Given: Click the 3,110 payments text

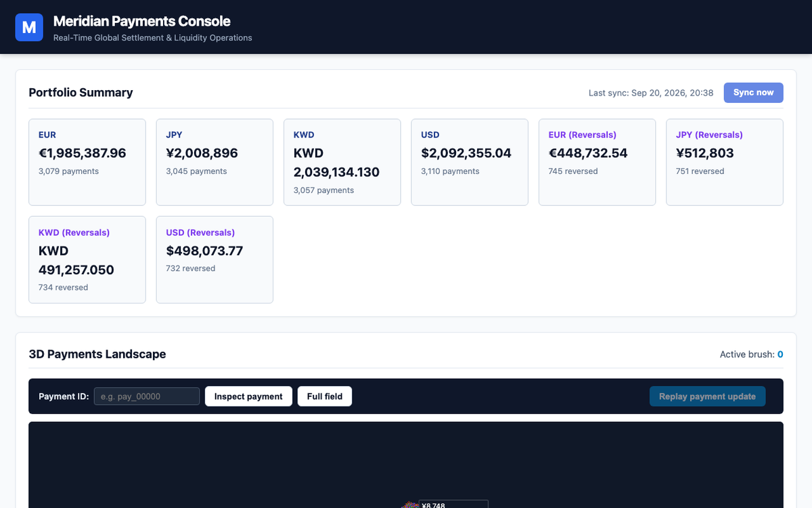Looking at the screenshot, I should 451,171.
